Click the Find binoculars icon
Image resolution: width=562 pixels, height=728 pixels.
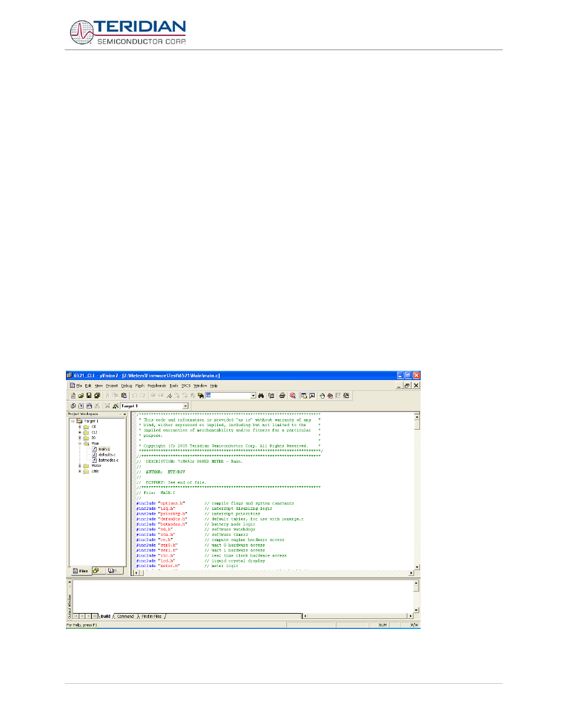tap(261, 396)
